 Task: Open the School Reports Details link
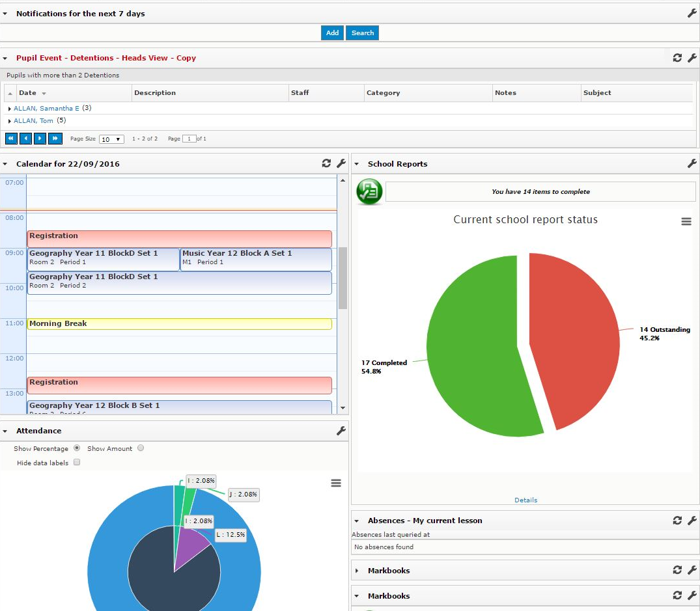[x=526, y=500]
